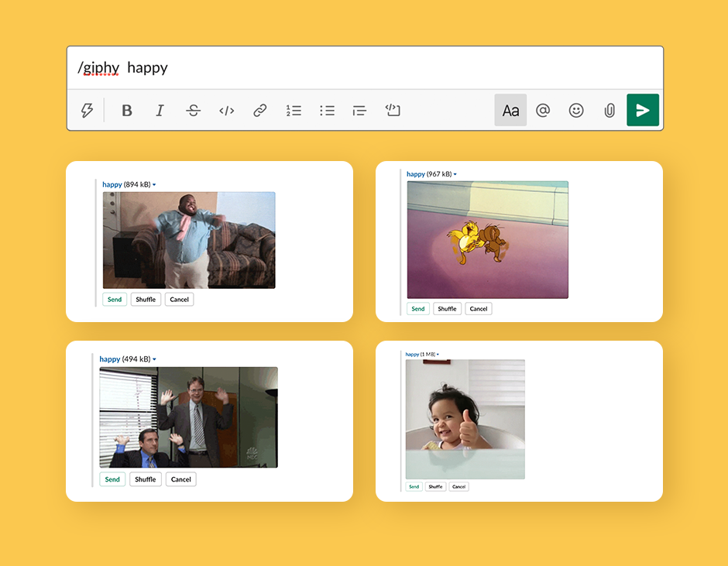Open the cartoon chick and mouse GIF preview
728x566 pixels.
pos(487,239)
